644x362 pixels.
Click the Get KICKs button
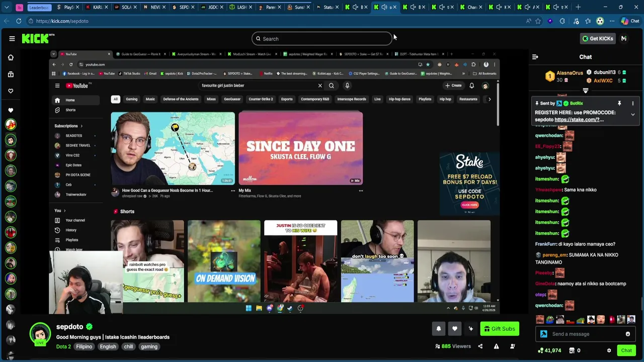point(598,39)
